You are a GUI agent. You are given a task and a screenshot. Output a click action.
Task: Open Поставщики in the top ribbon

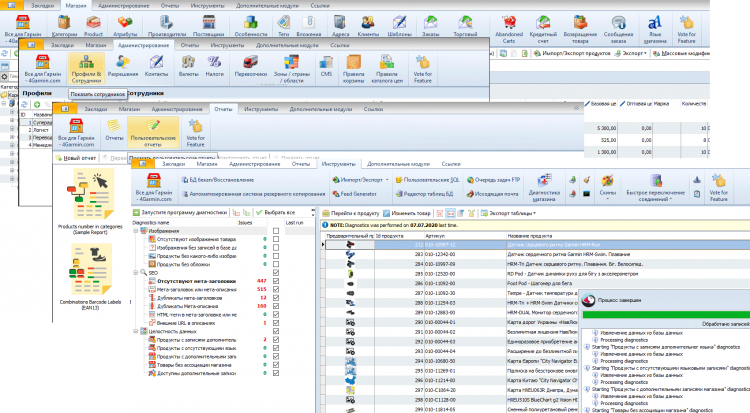pyautogui.click(x=209, y=26)
